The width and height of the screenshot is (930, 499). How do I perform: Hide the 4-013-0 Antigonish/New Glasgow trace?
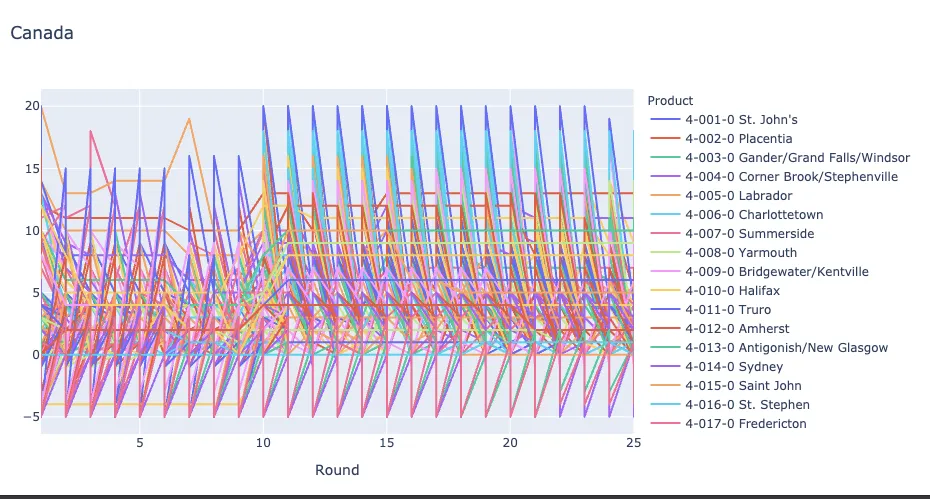pyautogui.click(x=769, y=348)
